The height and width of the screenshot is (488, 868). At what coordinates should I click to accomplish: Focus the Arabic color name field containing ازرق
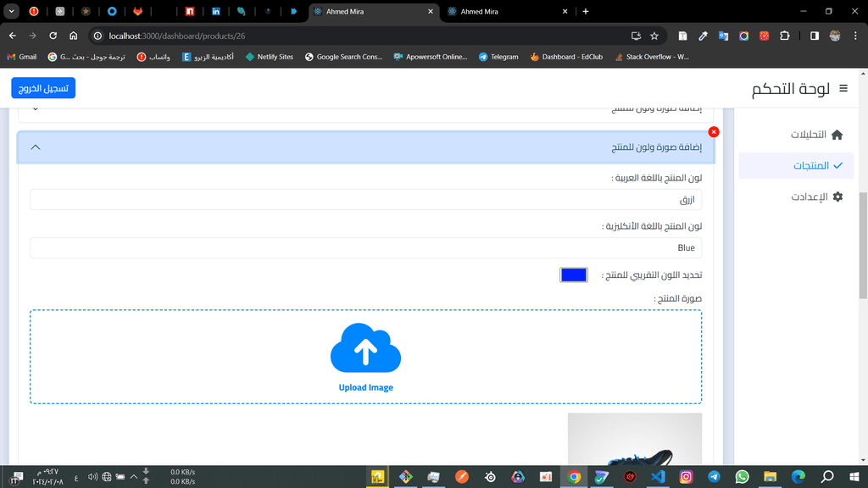tap(366, 200)
